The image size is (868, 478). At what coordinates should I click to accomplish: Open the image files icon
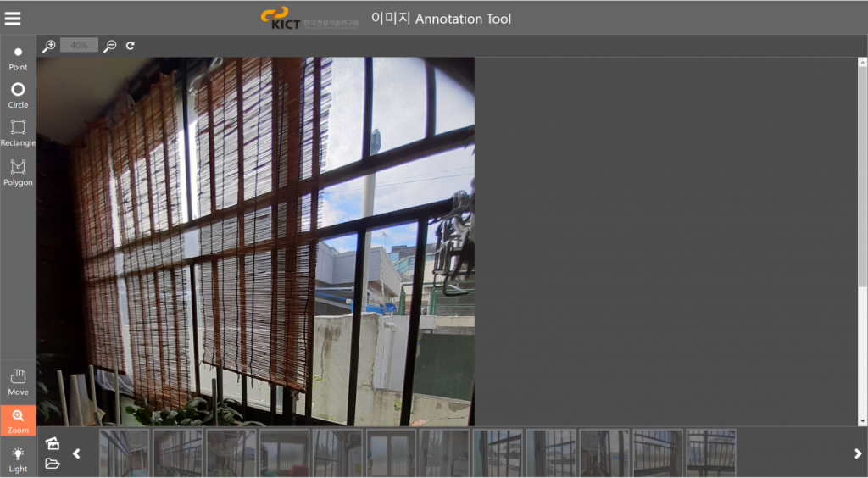(x=53, y=443)
